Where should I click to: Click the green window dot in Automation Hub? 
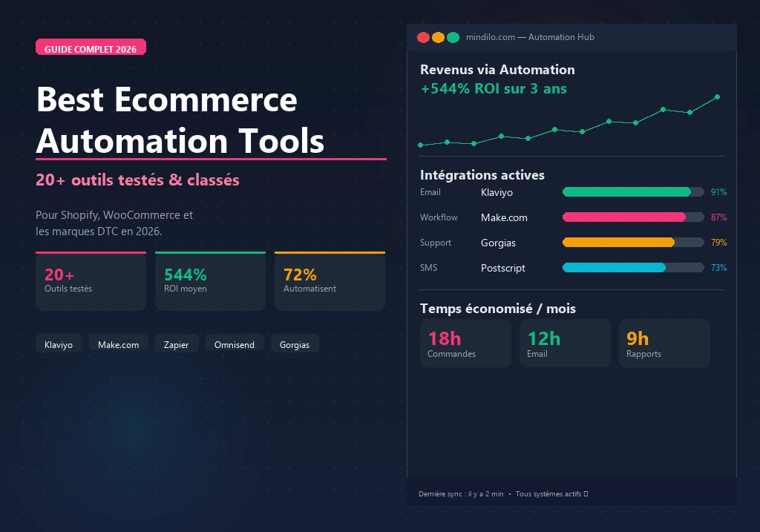tap(453, 37)
